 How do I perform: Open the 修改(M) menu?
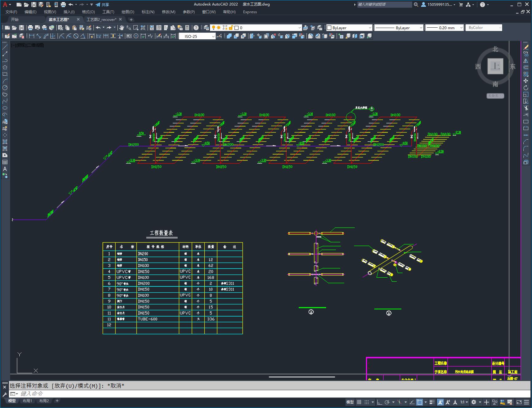coord(168,12)
